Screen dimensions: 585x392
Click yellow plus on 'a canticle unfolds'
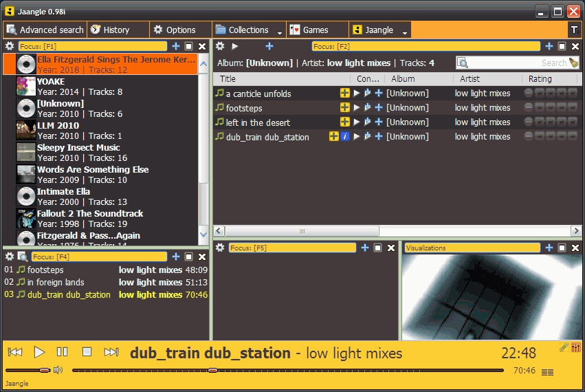[x=344, y=93]
